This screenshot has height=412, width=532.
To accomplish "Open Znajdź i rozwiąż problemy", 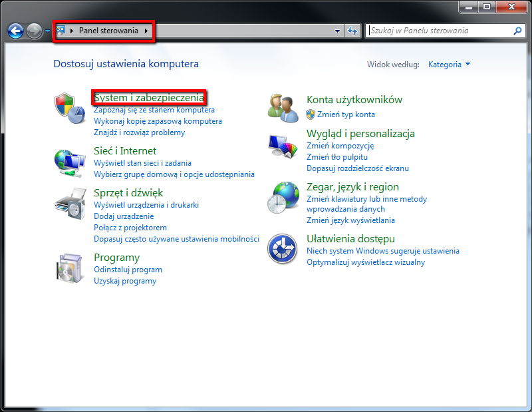I will [140, 132].
